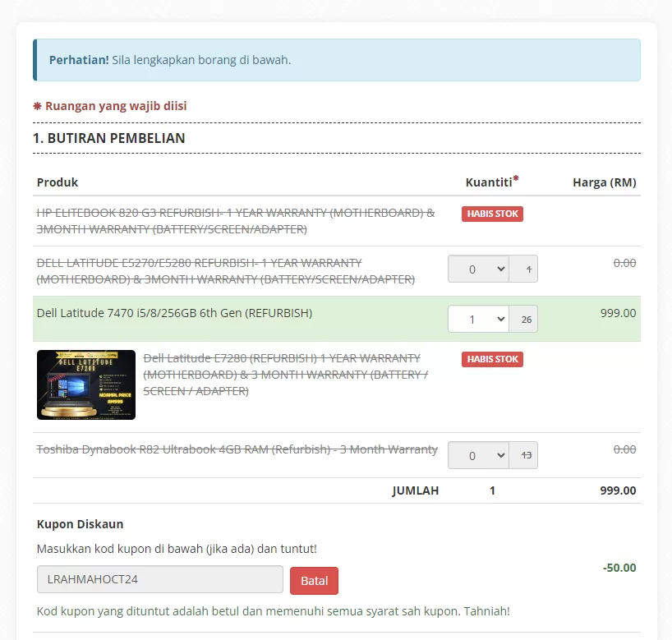Open quantity dropdown for Toshiba Dynabook R82
The image size is (672, 640).
point(478,455)
